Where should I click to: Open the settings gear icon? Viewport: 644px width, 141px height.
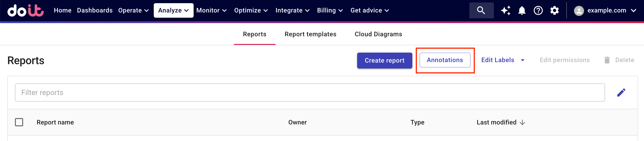click(x=554, y=10)
